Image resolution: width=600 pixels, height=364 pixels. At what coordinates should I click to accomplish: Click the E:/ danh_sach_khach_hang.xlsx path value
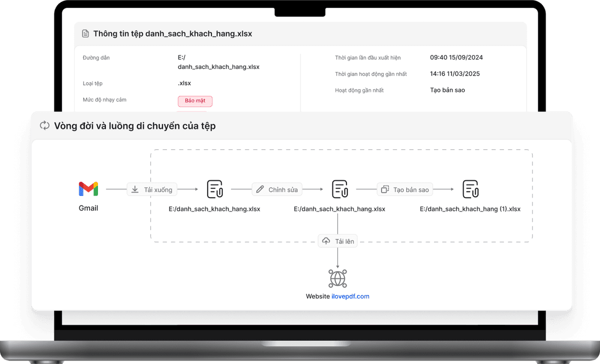(x=218, y=62)
